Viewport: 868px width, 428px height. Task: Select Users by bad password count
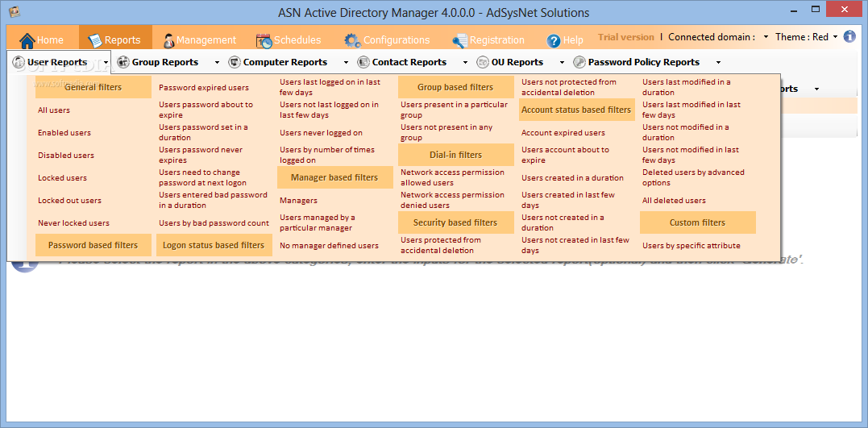click(214, 223)
